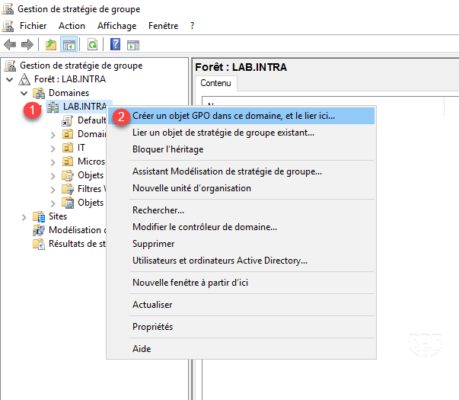
Task: Select Domaines tree label
Action: pyautogui.click(x=69, y=93)
